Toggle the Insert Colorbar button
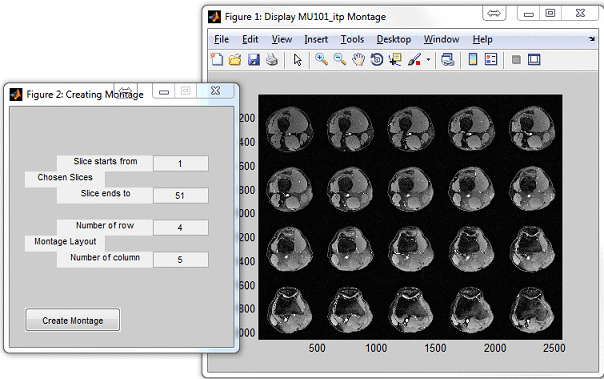The height and width of the screenshot is (379, 604). click(473, 59)
